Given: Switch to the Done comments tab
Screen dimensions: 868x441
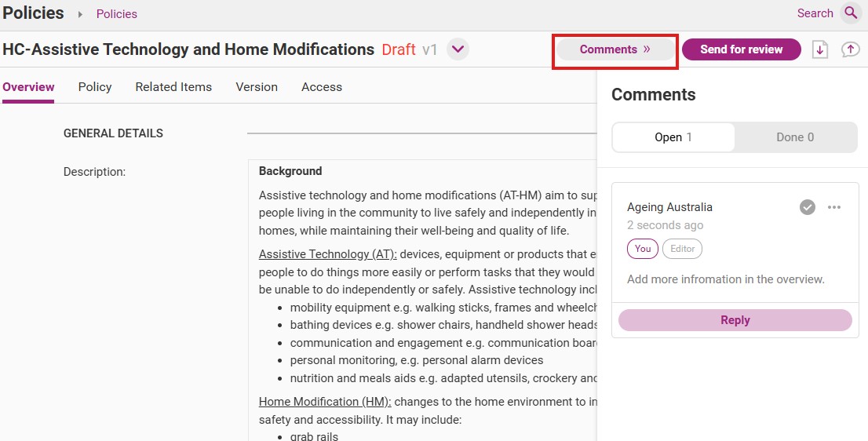Looking at the screenshot, I should pyautogui.click(x=795, y=137).
